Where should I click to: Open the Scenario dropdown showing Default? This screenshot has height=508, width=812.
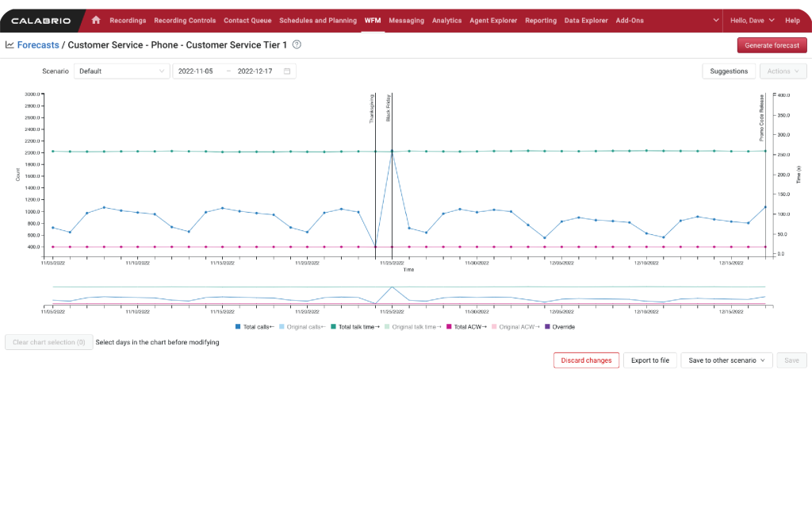click(121, 71)
